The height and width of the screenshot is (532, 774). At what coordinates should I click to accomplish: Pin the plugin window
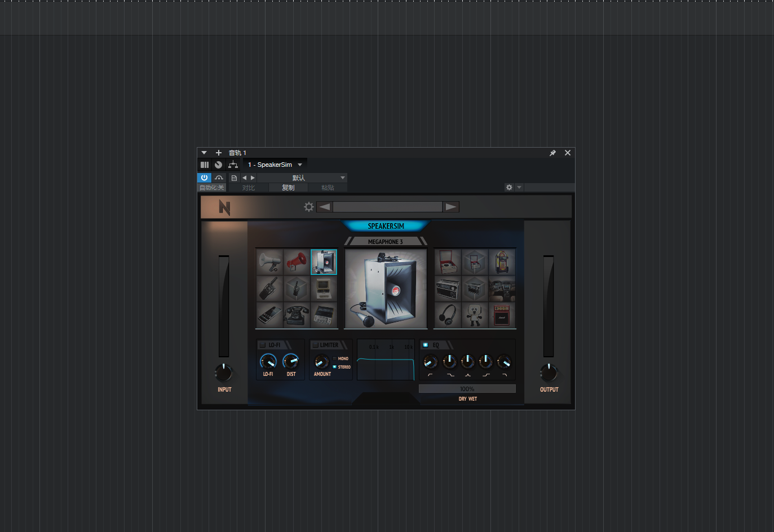[x=552, y=153]
